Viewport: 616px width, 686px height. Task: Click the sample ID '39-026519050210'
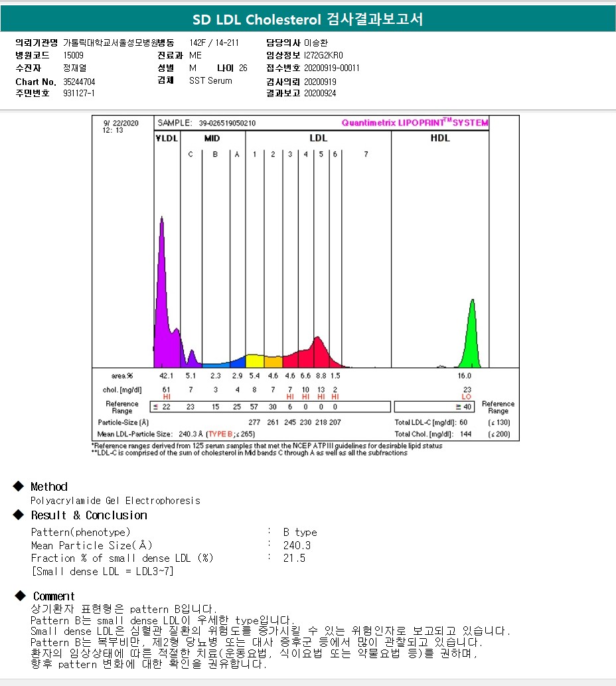227,124
